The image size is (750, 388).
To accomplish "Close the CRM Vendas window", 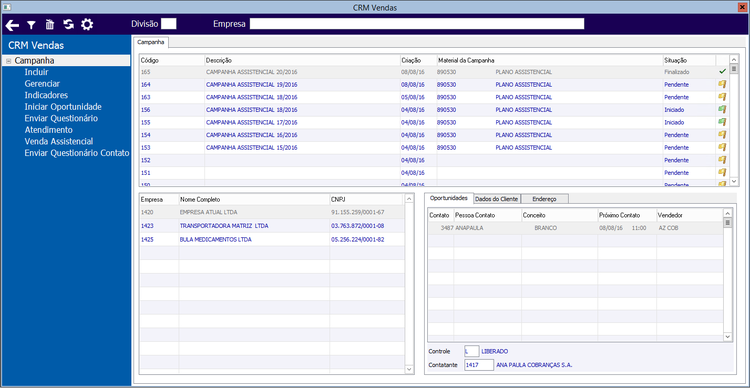I will click(742, 7).
